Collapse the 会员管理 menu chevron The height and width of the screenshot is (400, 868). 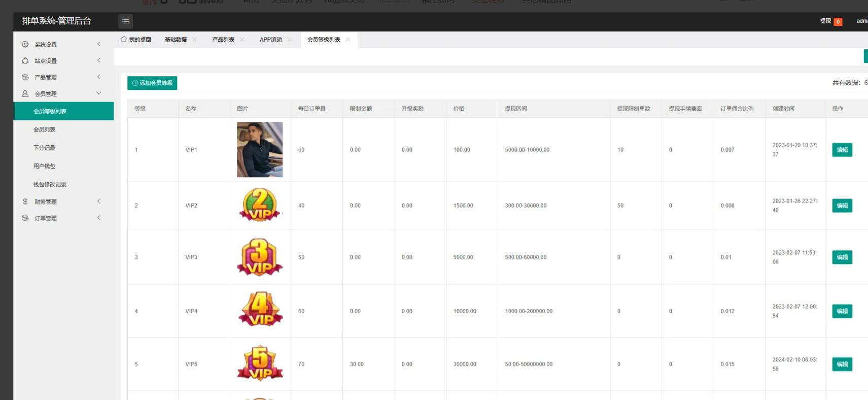99,93
